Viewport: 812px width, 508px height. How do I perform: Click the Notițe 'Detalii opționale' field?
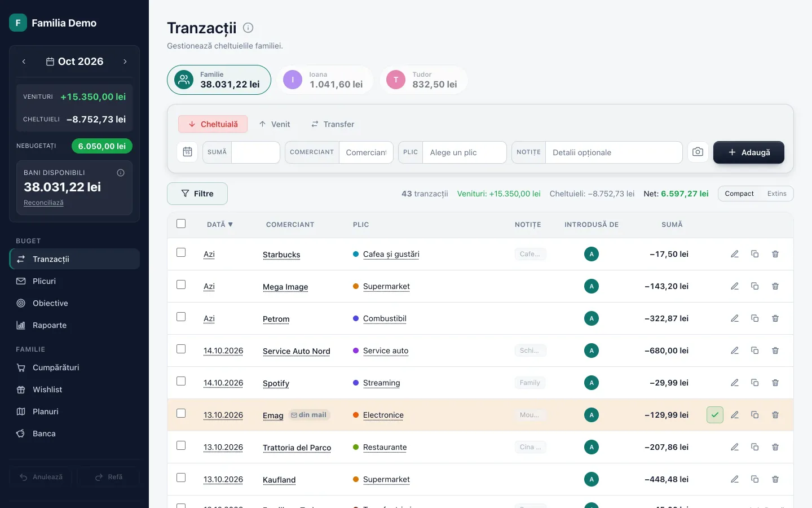[x=614, y=152]
